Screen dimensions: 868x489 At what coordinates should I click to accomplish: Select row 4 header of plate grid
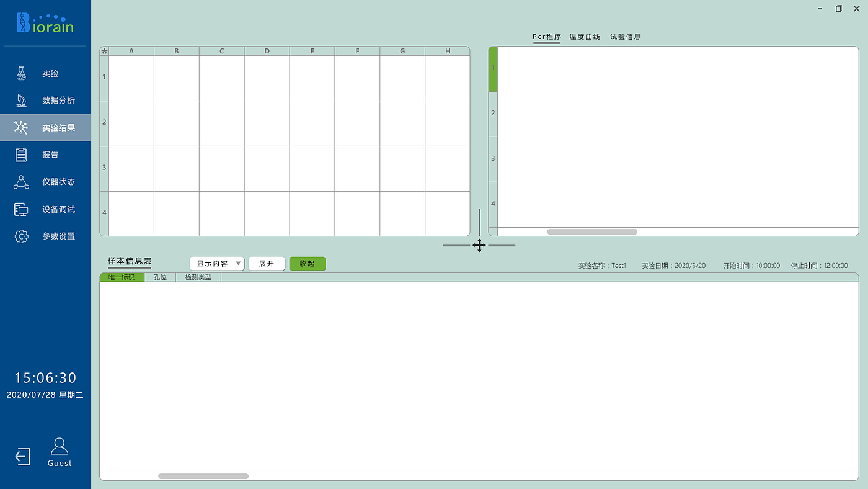(104, 213)
